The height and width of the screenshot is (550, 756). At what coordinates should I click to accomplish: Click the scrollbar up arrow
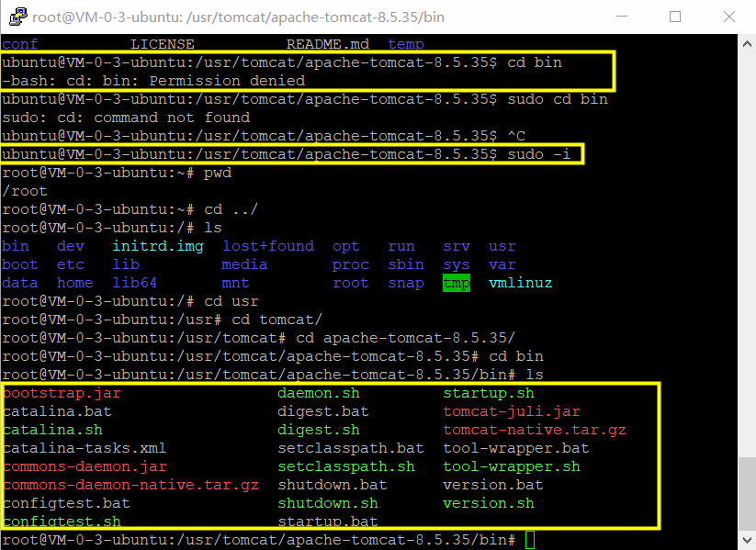pos(747,44)
